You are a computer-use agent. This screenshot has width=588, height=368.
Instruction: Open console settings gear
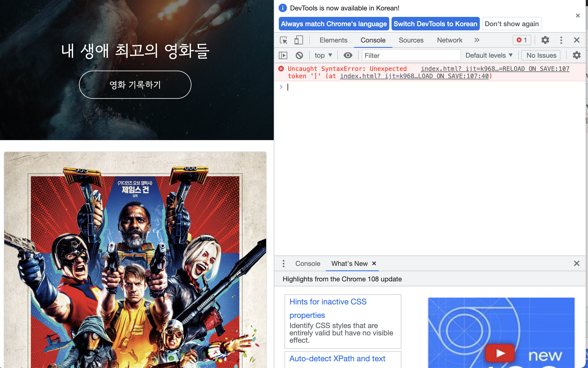576,55
